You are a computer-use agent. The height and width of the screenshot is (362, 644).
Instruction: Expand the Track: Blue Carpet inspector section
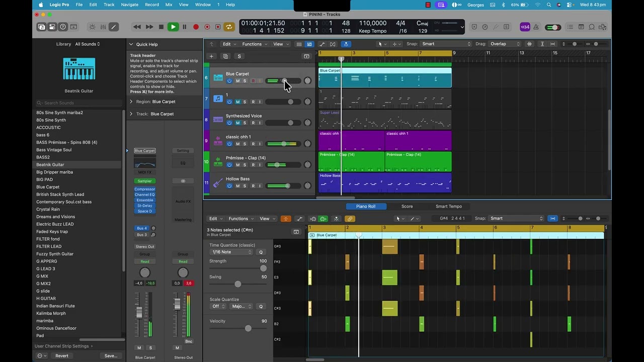(x=131, y=114)
